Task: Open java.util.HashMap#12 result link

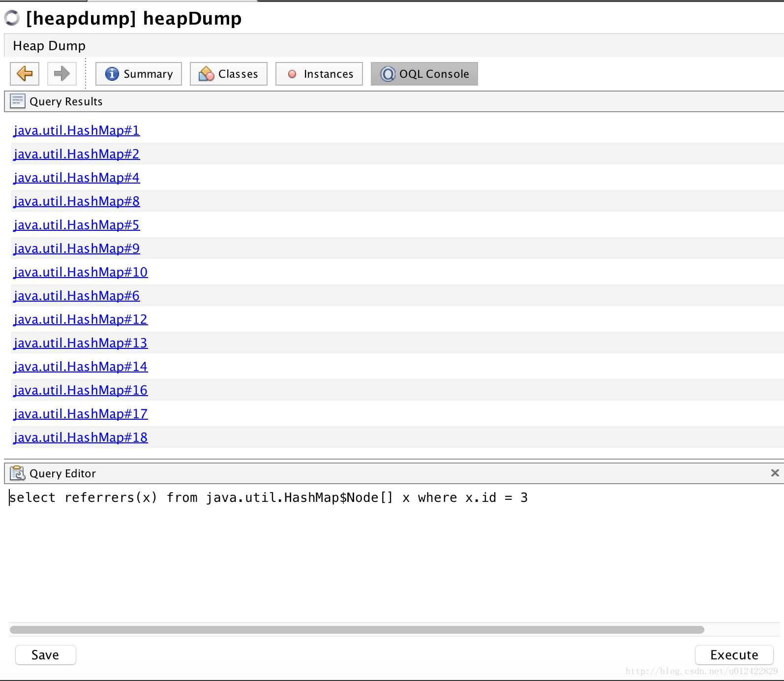Action: point(81,319)
